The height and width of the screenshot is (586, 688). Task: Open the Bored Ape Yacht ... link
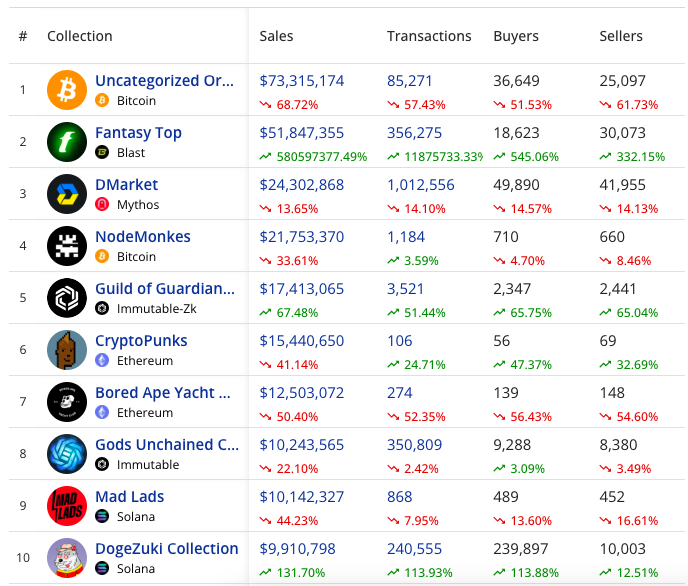click(163, 393)
